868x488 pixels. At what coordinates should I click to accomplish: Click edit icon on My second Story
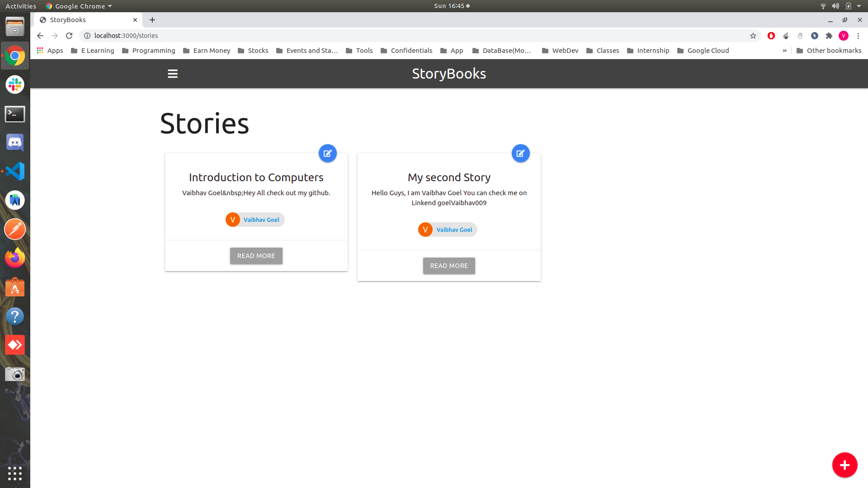[520, 153]
